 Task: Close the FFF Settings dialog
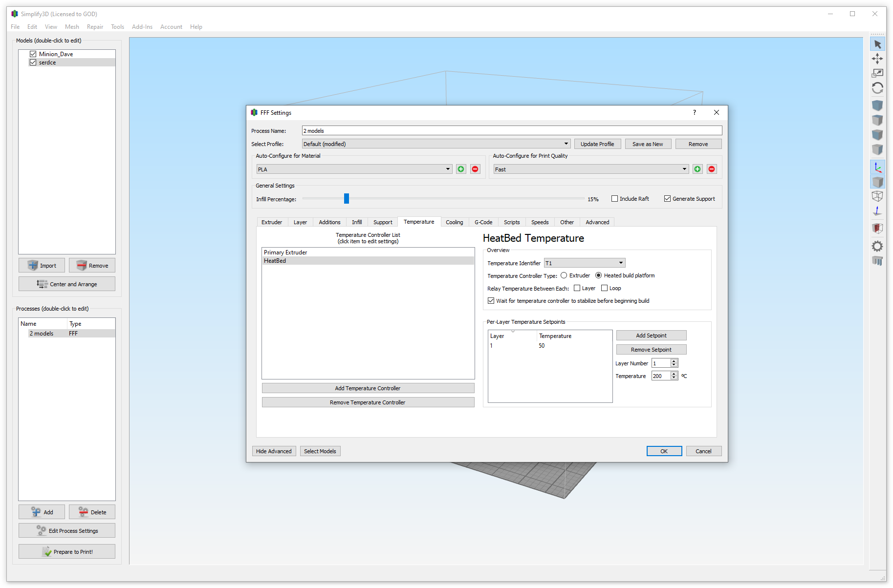click(717, 112)
